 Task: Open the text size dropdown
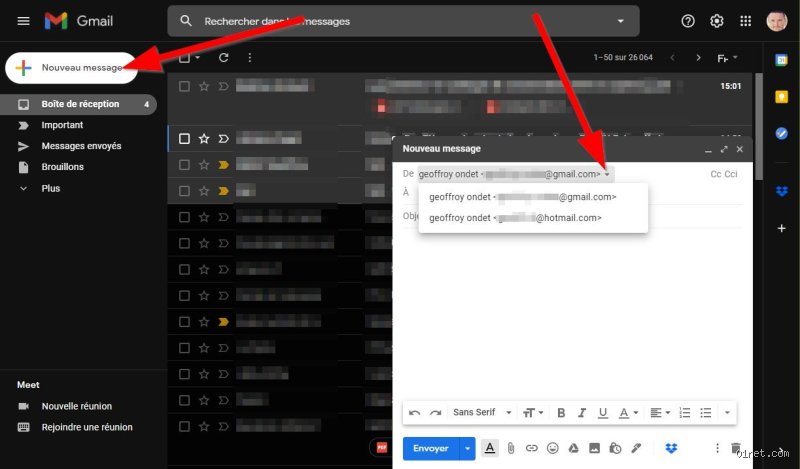pos(533,412)
